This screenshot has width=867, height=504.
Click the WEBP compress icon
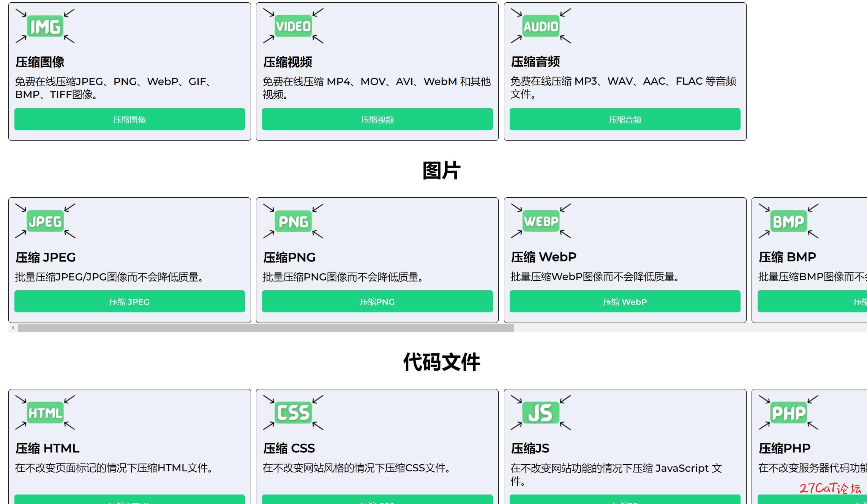541,221
